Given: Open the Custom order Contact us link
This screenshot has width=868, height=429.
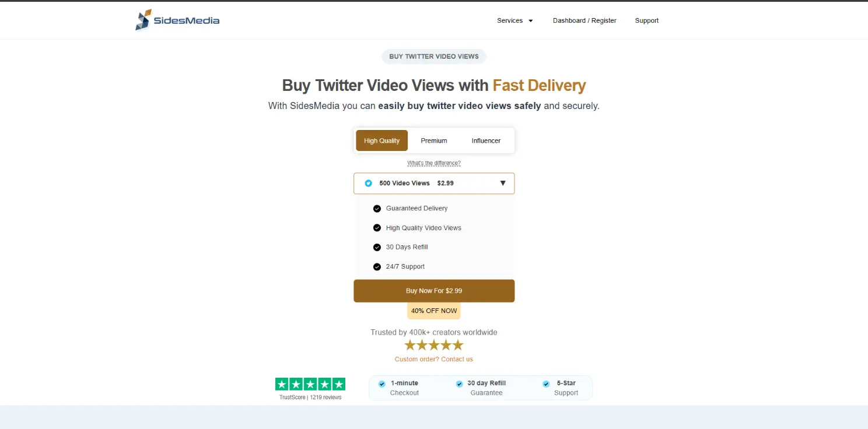Looking at the screenshot, I should pyautogui.click(x=434, y=359).
